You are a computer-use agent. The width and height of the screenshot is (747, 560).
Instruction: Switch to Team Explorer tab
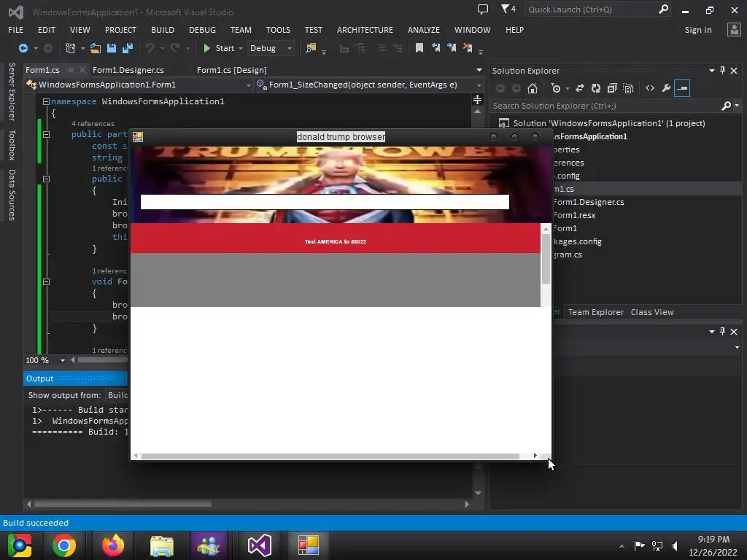595,312
